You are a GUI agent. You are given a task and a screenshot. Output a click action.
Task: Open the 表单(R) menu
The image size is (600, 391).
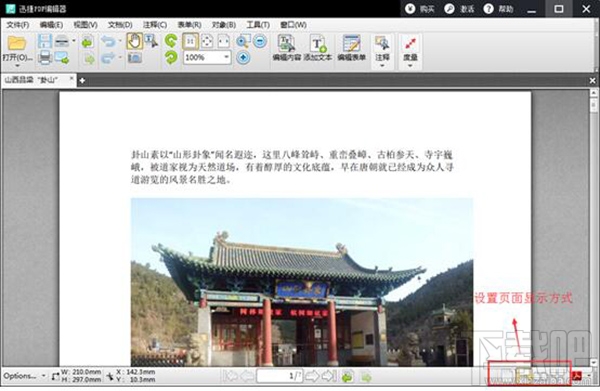coord(189,25)
